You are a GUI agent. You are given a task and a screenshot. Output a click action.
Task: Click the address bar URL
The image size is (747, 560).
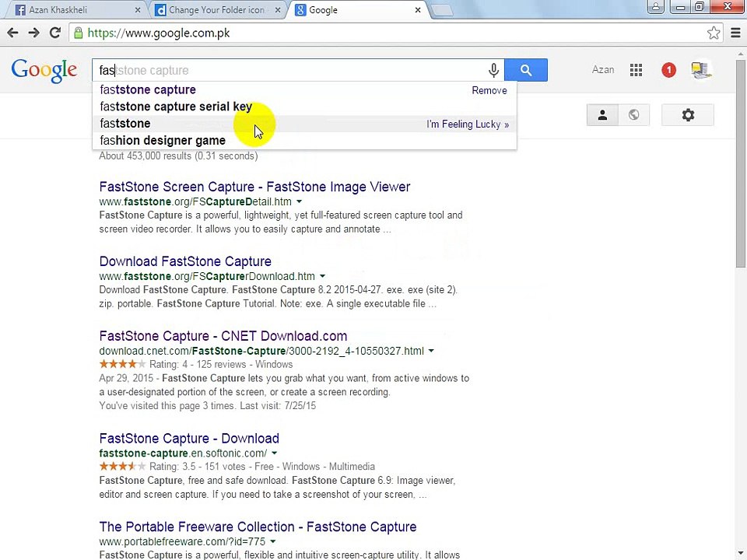coord(159,33)
